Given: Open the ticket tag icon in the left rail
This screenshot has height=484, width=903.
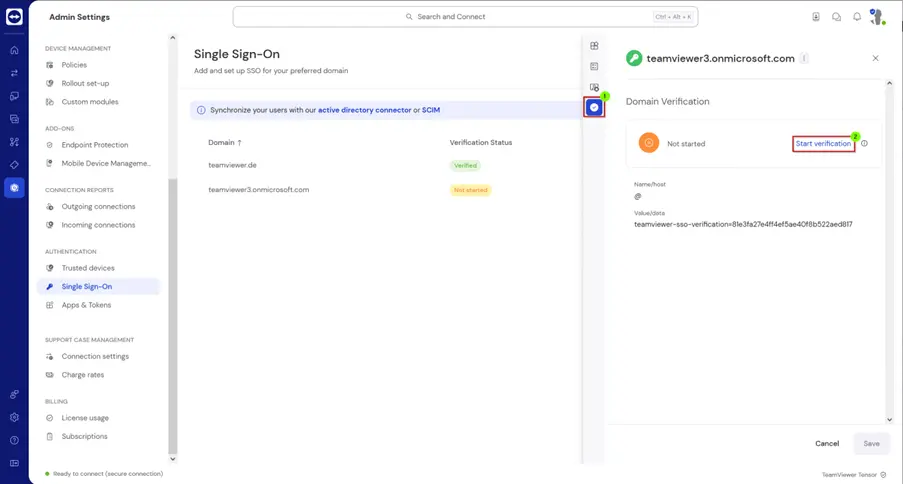Looking at the screenshot, I should [14, 165].
